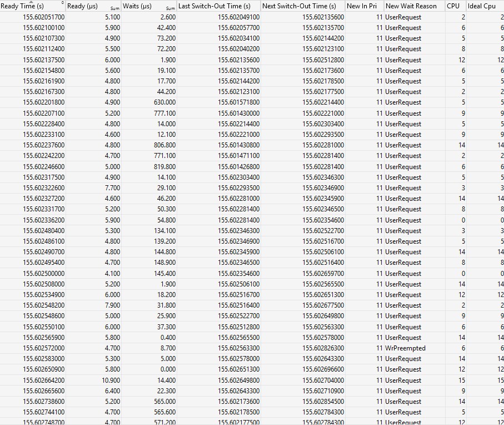Select Ready Time cell 155.602100100
This screenshot has width=504, height=425.
pyautogui.click(x=44, y=28)
